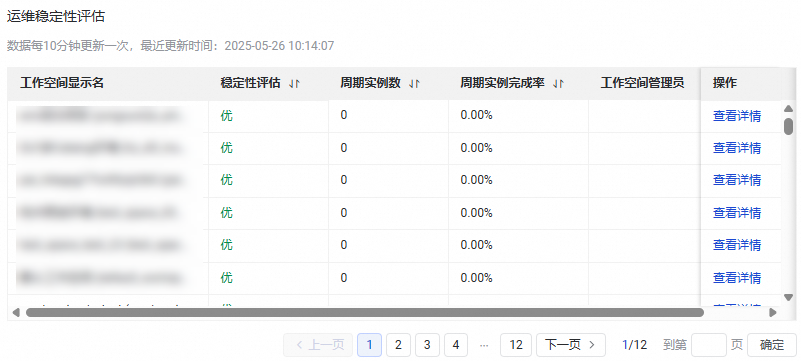Click vertical scrollbar up arrow

pos(788,108)
